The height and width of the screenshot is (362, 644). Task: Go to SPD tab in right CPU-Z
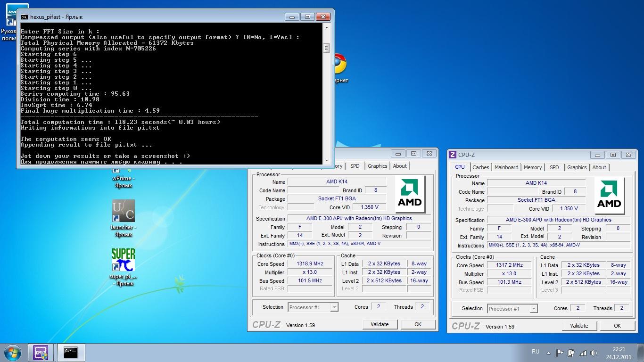point(554,167)
